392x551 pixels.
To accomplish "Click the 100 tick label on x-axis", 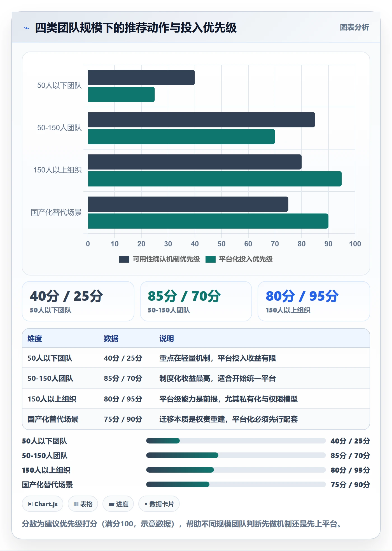I will pyautogui.click(x=355, y=244).
